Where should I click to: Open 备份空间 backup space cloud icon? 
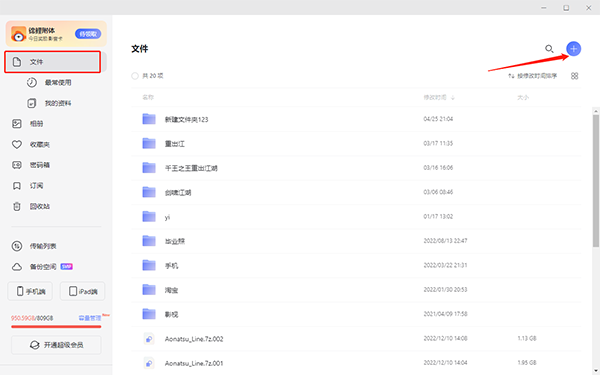17,267
